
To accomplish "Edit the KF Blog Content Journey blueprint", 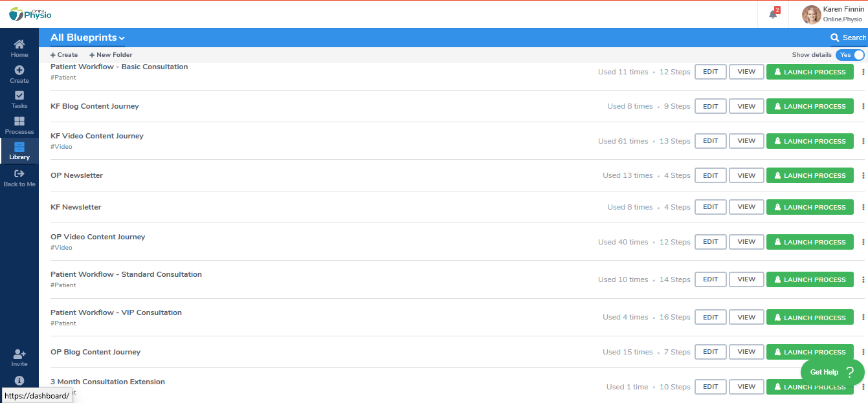I will 710,105.
